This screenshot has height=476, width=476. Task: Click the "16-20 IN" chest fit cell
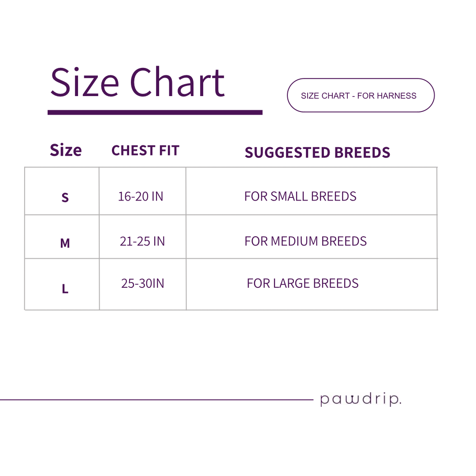(x=141, y=196)
